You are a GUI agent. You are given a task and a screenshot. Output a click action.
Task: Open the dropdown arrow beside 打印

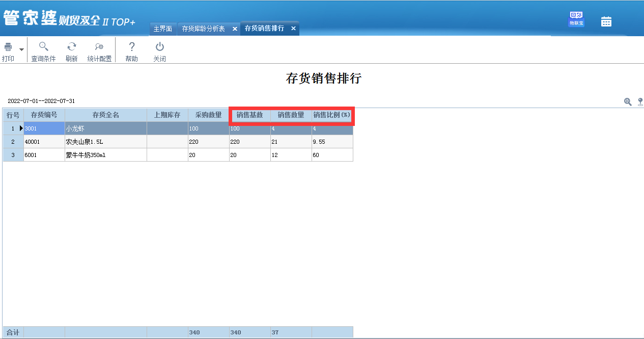coord(21,49)
